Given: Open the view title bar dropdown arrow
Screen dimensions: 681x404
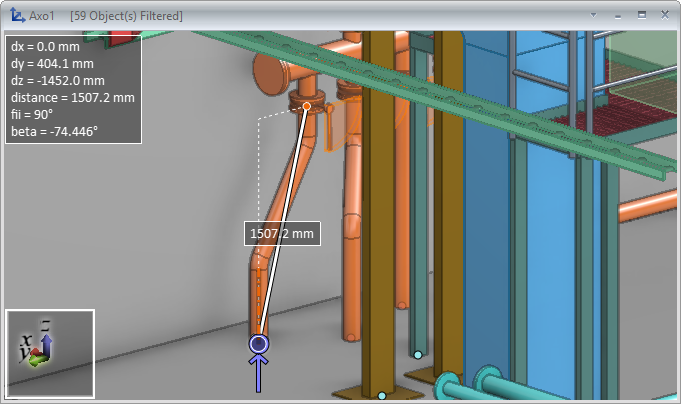Looking at the screenshot, I should click(x=594, y=16).
